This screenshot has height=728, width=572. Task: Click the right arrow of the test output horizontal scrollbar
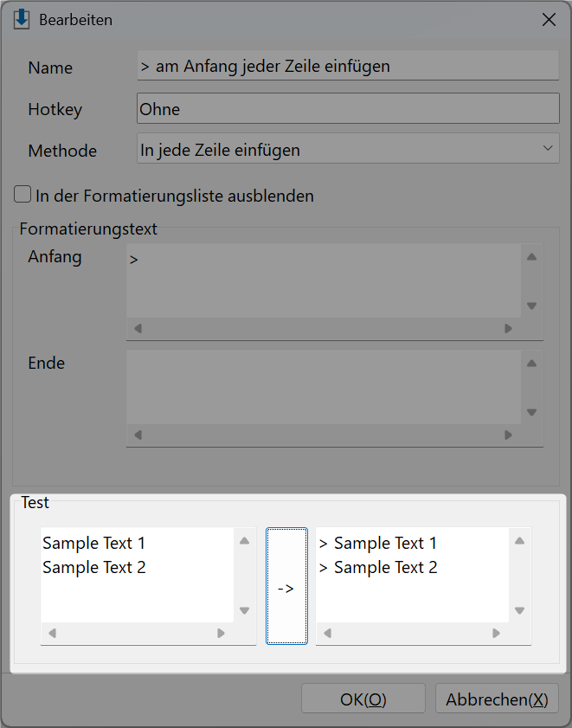[497, 634]
